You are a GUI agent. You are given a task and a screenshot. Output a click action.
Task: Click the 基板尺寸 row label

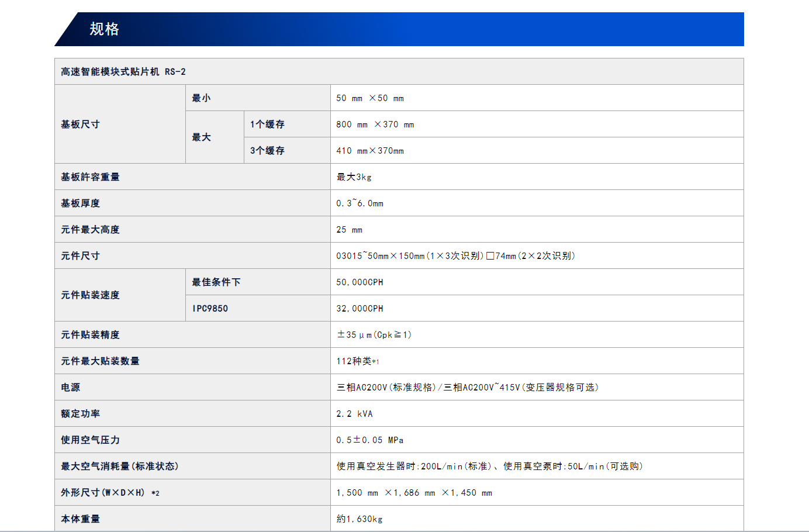pyautogui.click(x=80, y=125)
